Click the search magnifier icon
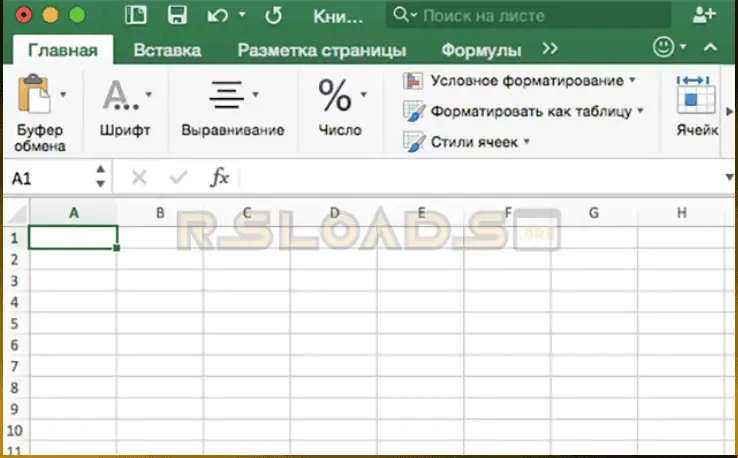The image size is (738, 458). coord(401,15)
